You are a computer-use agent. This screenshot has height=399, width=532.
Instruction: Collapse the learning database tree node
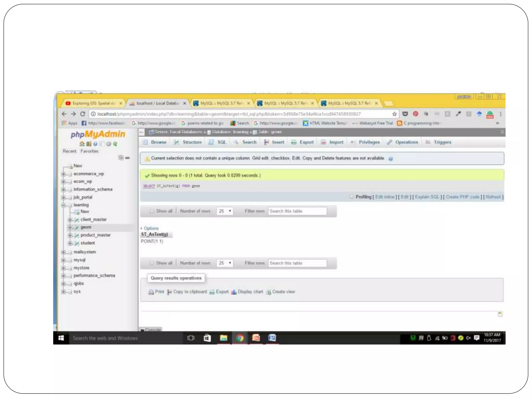[63, 205]
